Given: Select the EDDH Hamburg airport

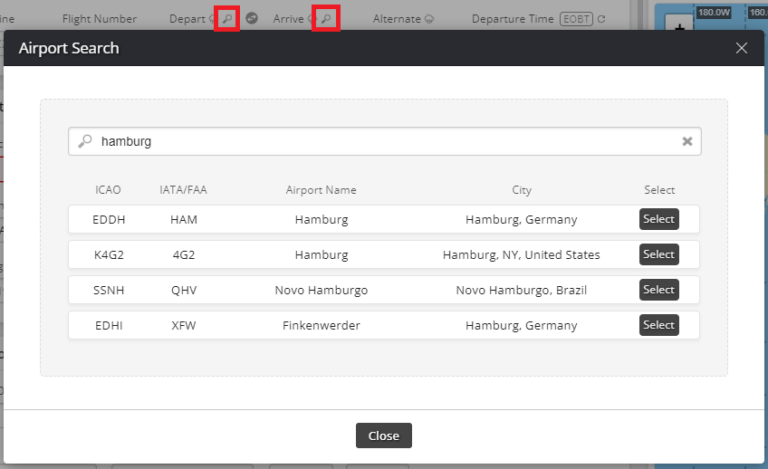Looking at the screenshot, I should click(658, 219).
